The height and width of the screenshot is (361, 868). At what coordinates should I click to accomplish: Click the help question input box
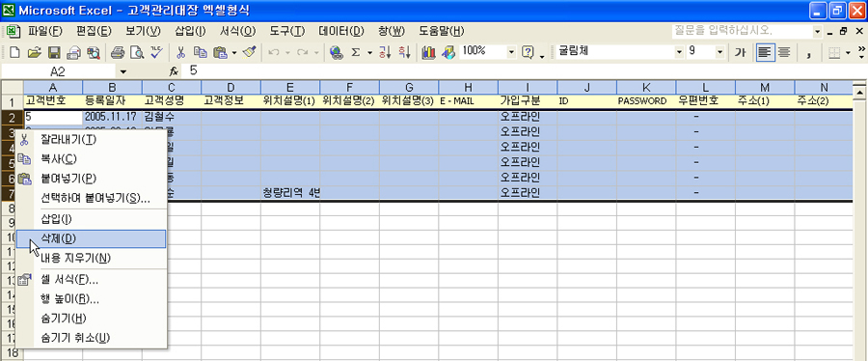[742, 31]
